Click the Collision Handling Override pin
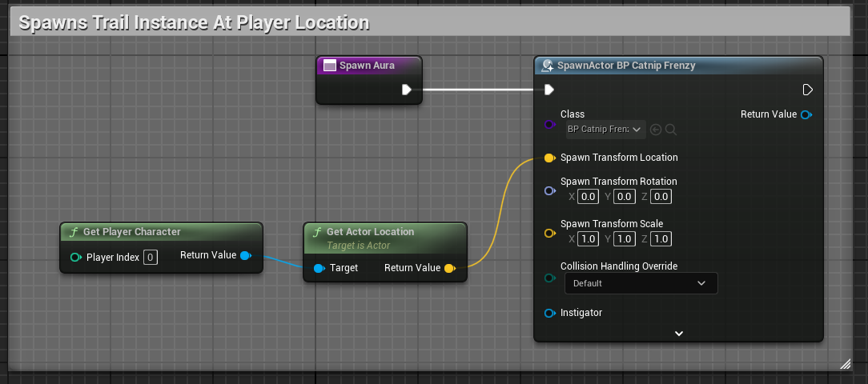Screen dimensions: 868x384 tap(549, 278)
